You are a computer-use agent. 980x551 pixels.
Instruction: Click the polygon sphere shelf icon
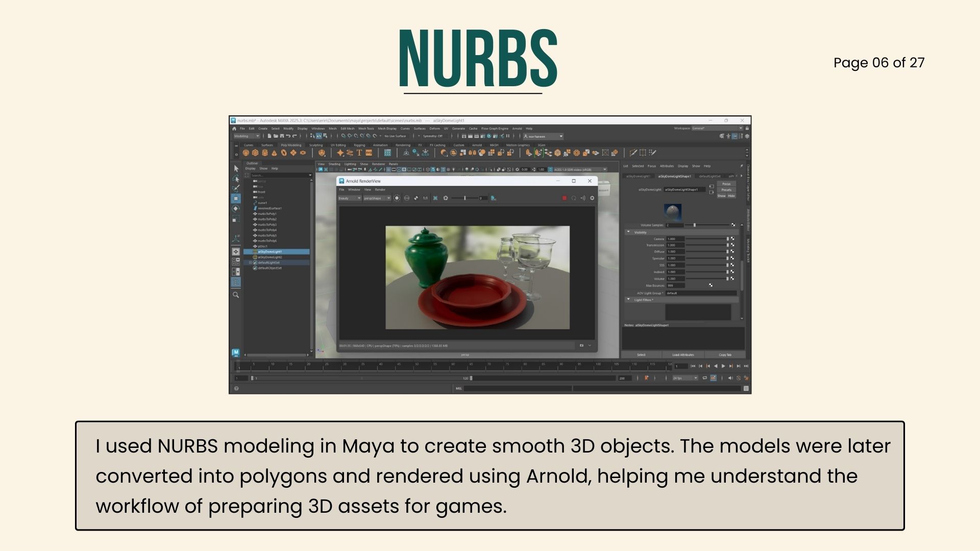(x=246, y=153)
